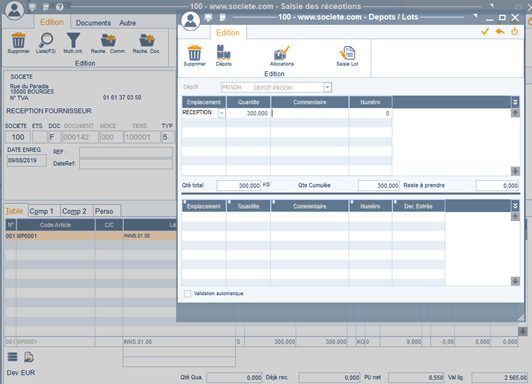Open Liste(F3) magnifier in Saisie des réceptions
The image size is (532, 384).
[x=46, y=40]
